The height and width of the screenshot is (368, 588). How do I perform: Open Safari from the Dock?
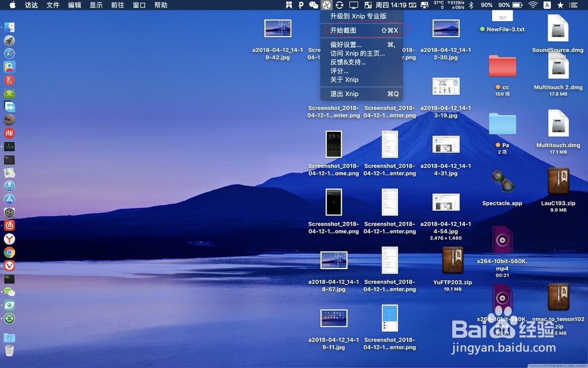(9, 53)
